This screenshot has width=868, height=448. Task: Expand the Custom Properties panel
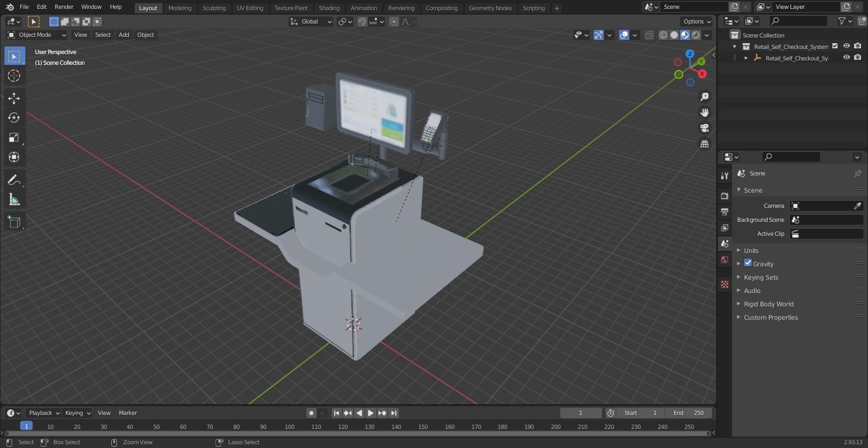[x=770, y=317]
